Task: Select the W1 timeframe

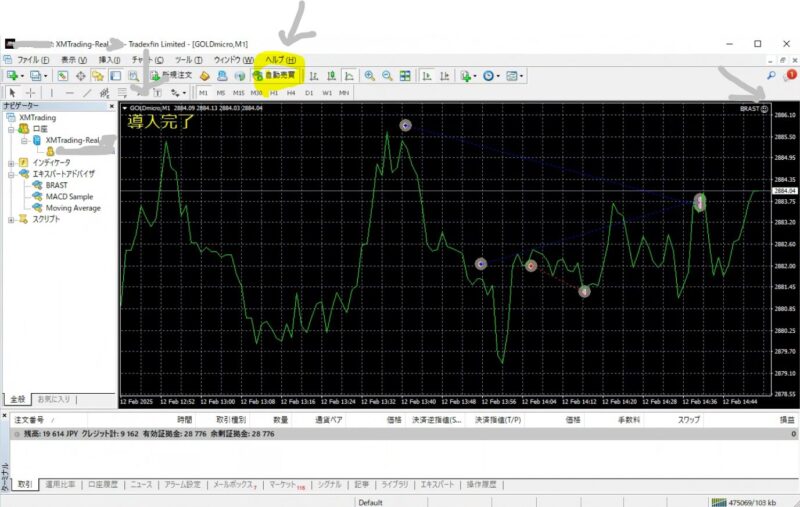Action: [327, 93]
